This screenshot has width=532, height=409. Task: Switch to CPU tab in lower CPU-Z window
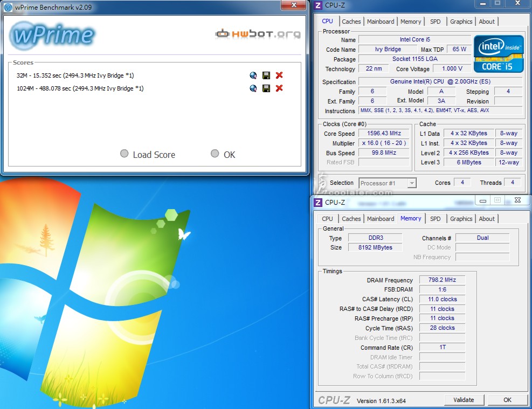(x=327, y=219)
